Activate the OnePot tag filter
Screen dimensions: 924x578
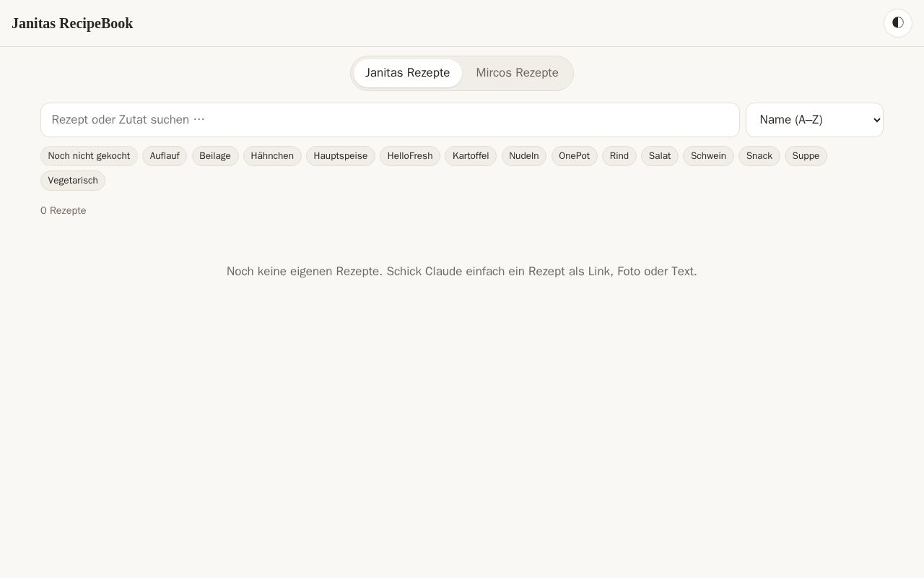575,156
